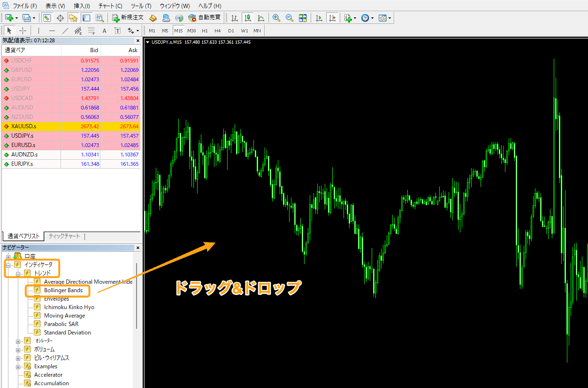Switch to W1 timeframe
The height and width of the screenshot is (388, 588).
244,31
